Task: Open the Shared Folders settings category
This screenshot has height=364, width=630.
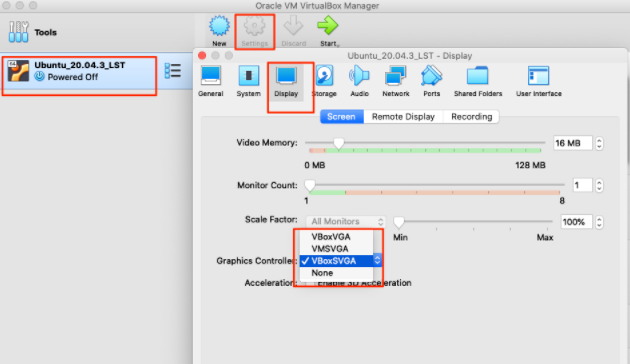Action: tap(478, 82)
